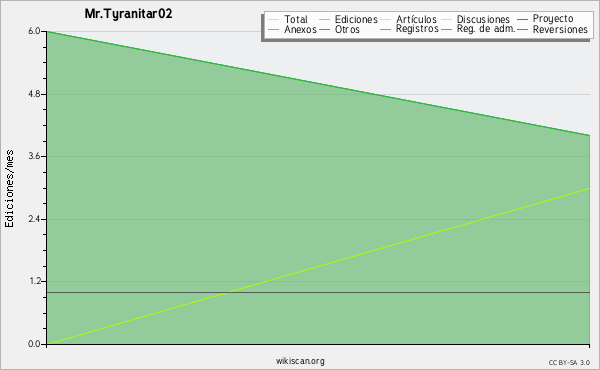Select the Anexos legend entry
Image resolution: width=600 pixels, height=370 pixels.
292,29
